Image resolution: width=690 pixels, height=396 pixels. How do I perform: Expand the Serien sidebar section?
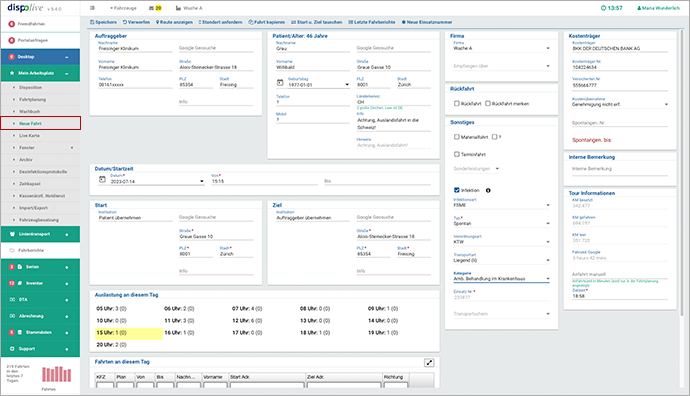[x=67, y=267]
